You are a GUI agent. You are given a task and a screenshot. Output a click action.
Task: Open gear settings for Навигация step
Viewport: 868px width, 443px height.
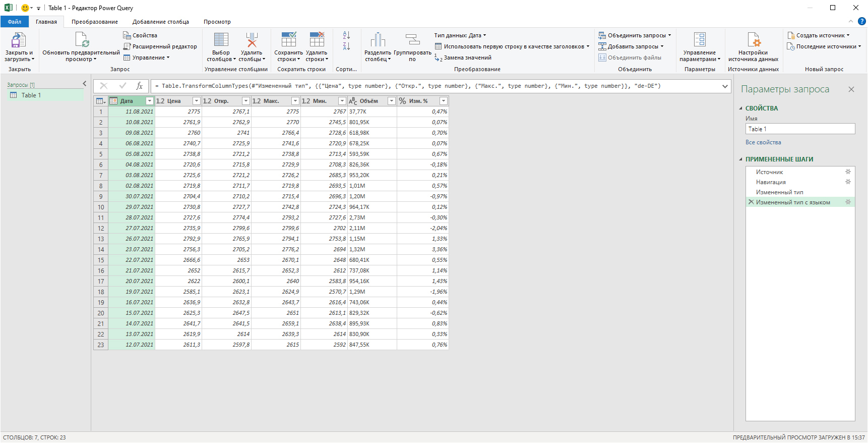[848, 182]
